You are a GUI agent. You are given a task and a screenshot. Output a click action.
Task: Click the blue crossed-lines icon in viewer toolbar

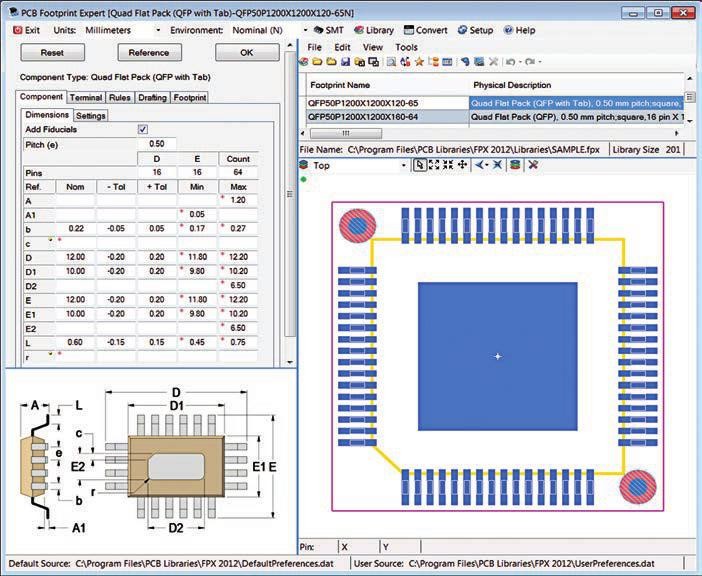(x=497, y=165)
